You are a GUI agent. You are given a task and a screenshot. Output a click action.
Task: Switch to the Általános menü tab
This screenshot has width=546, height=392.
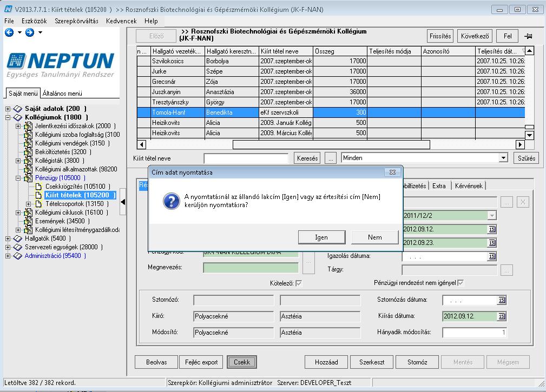[62, 93]
